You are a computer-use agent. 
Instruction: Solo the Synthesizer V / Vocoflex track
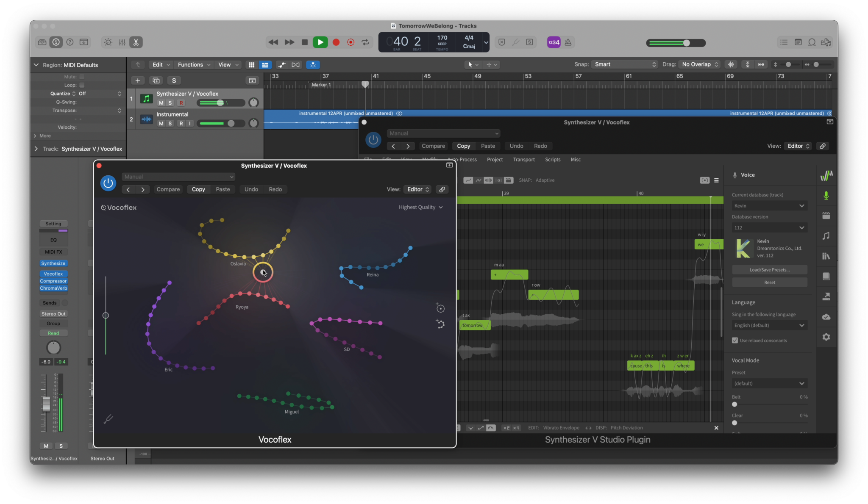point(171,102)
